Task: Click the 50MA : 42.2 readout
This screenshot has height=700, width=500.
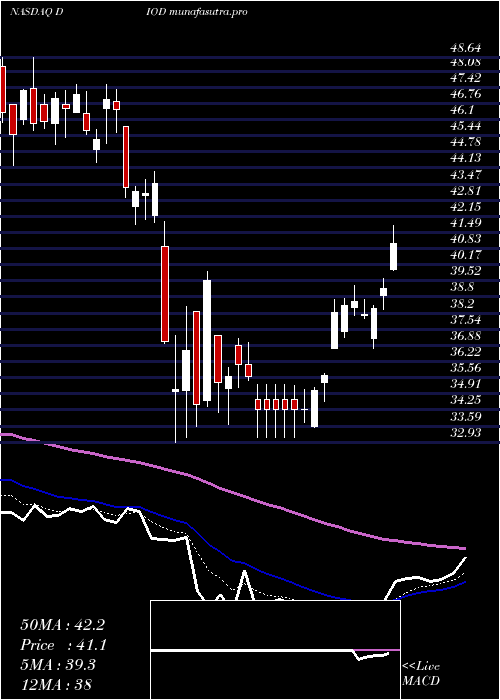Action: pyautogui.click(x=63, y=625)
